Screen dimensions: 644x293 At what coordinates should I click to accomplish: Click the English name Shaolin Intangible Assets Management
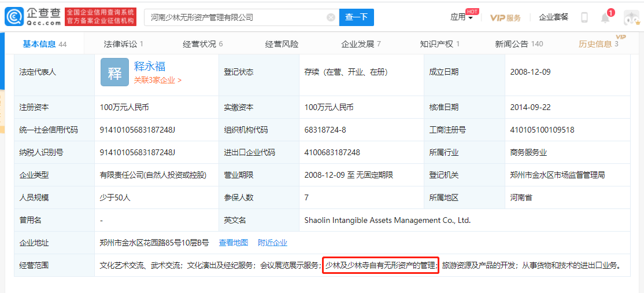pyautogui.click(x=387, y=220)
